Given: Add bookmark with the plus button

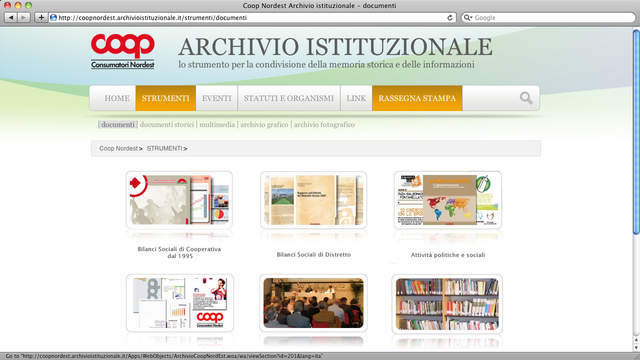Looking at the screenshot, I should (41, 18).
